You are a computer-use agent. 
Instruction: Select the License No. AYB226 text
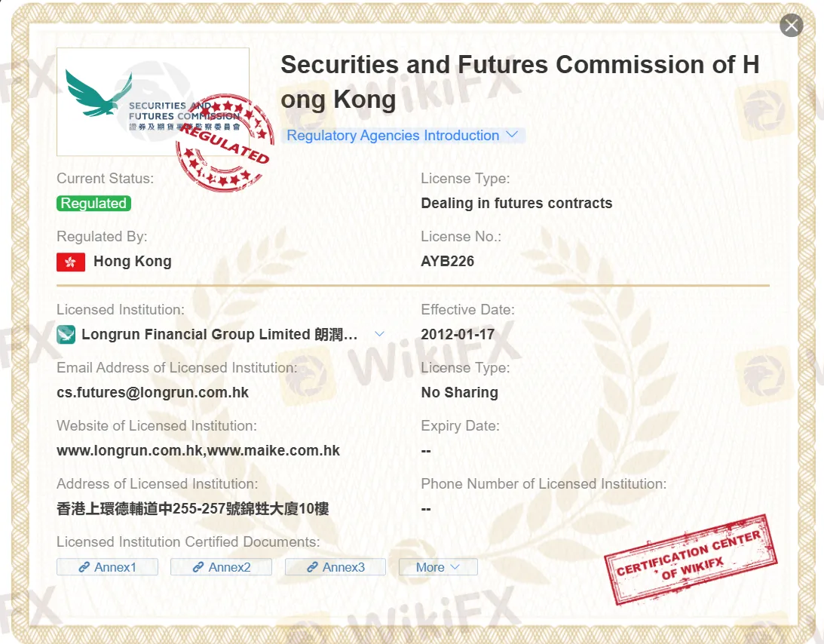[448, 261]
